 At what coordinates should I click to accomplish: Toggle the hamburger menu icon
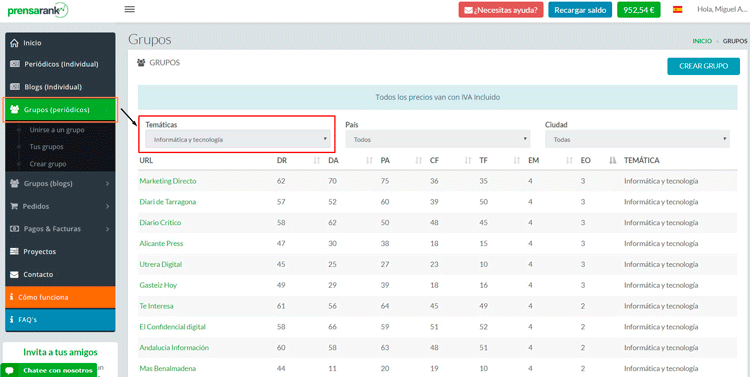(x=129, y=9)
